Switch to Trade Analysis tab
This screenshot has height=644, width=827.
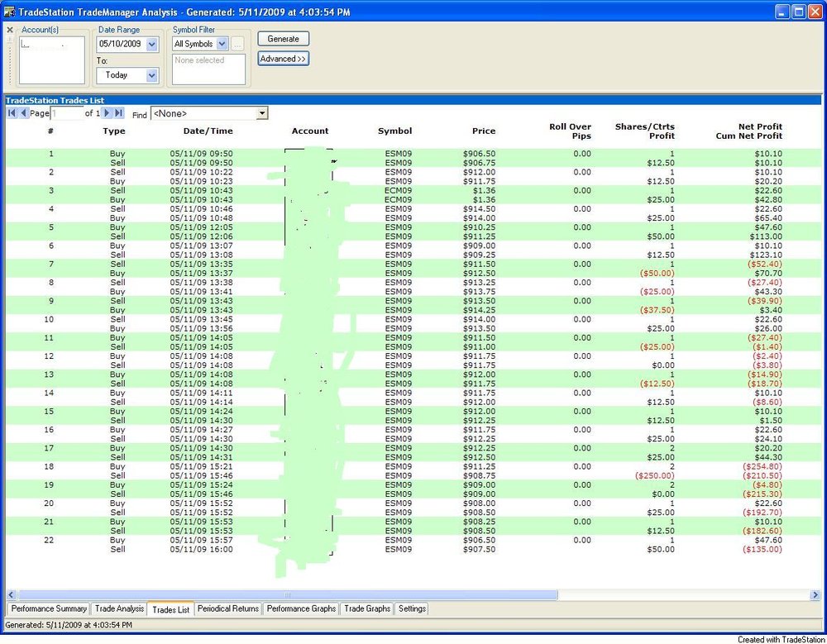pyautogui.click(x=119, y=608)
